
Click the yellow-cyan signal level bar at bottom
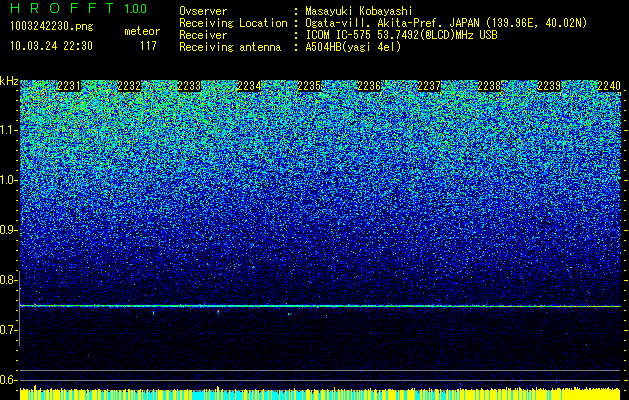(320, 394)
